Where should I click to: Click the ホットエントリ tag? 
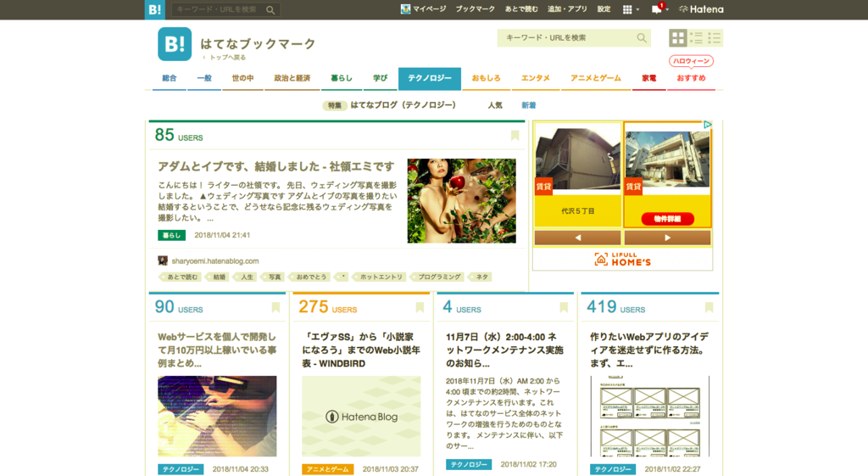point(381,277)
